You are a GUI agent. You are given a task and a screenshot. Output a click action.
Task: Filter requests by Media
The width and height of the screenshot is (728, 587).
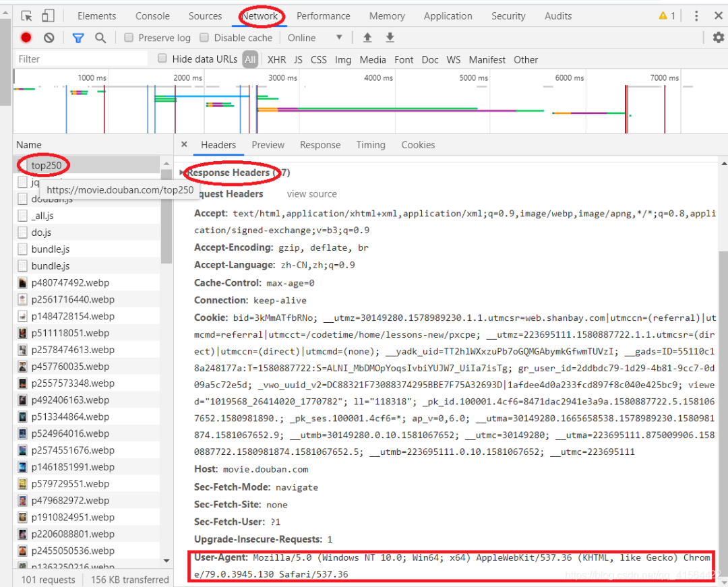[373, 60]
